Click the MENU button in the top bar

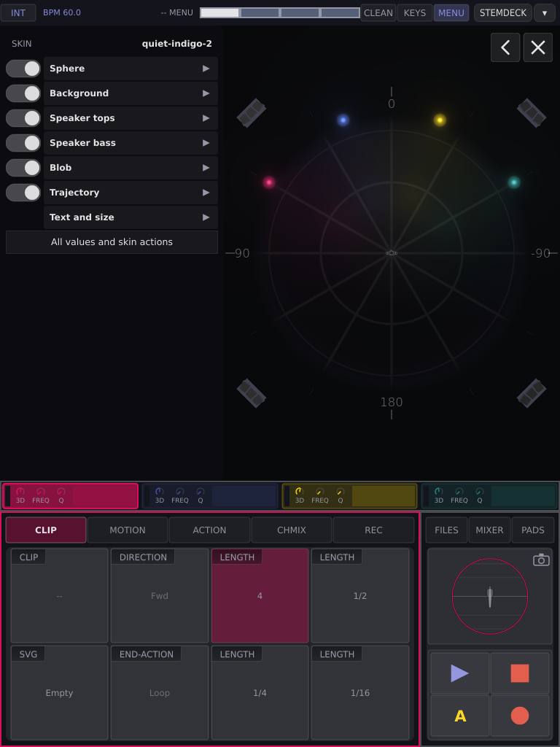(x=451, y=13)
